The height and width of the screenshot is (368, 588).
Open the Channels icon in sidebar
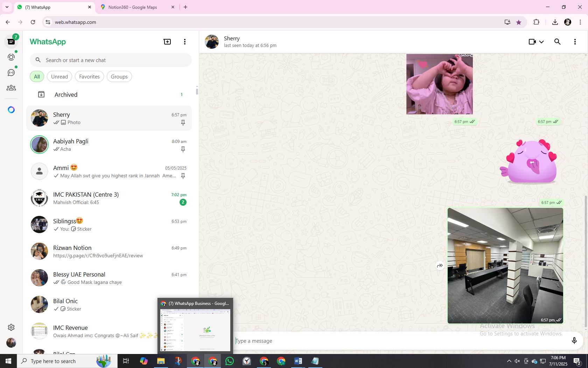[x=11, y=73]
